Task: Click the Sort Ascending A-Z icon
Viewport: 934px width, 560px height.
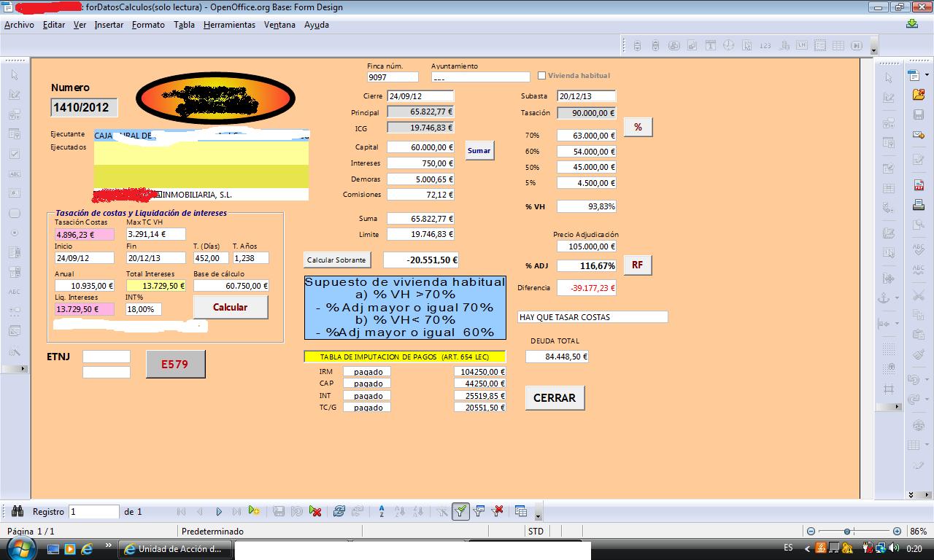Action: click(381, 511)
